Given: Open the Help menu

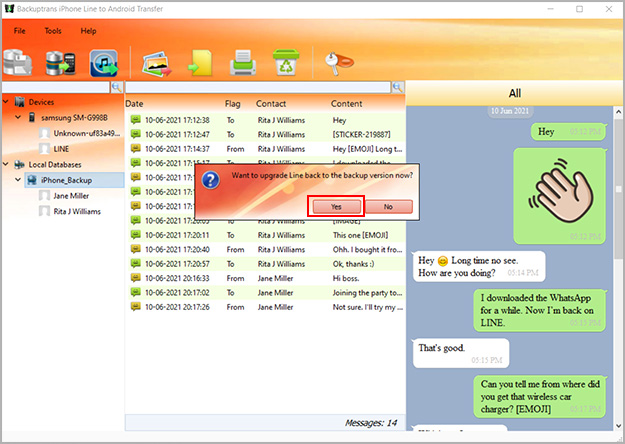Looking at the screenshot, I should point(89,32).
